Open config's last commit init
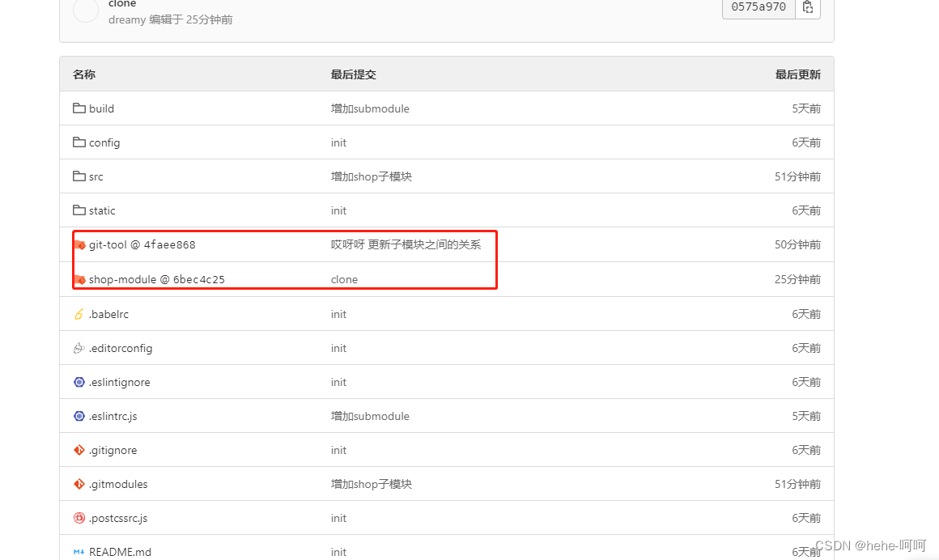 point(338,142)
